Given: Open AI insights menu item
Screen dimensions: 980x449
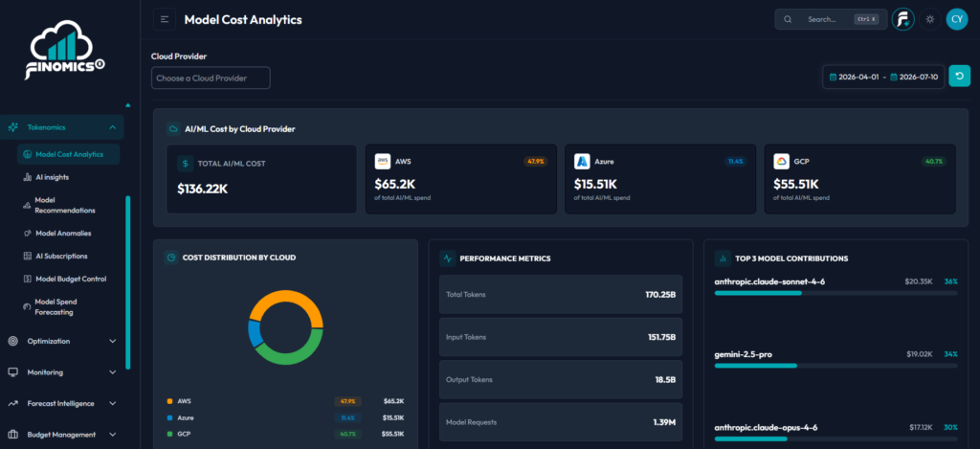Looking at the screenshot, I should [52, 177].
